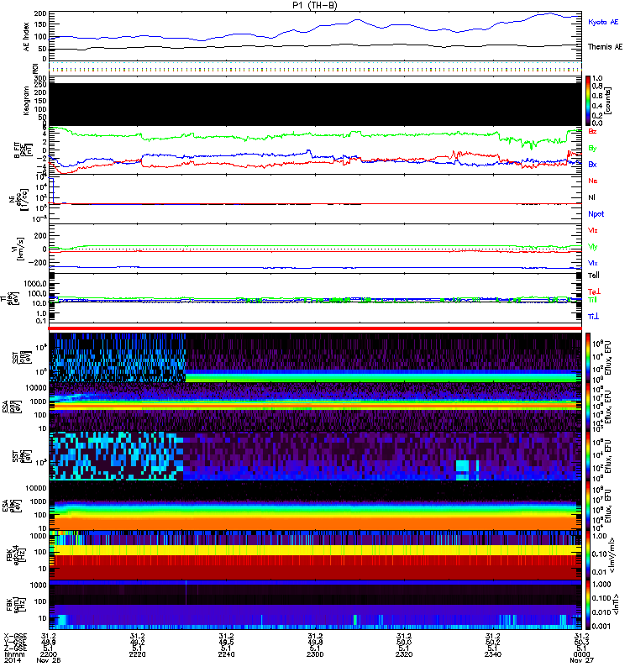
Task: Select the red Te⊥ legend label
Action: tap(594, 291)
